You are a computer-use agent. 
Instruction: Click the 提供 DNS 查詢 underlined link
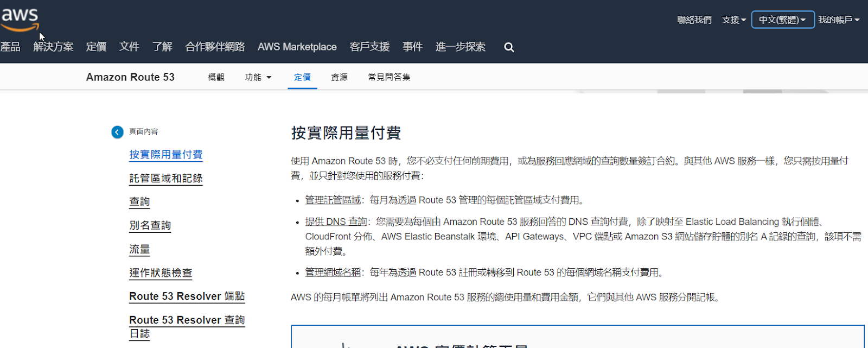click(x=336, y=222)
